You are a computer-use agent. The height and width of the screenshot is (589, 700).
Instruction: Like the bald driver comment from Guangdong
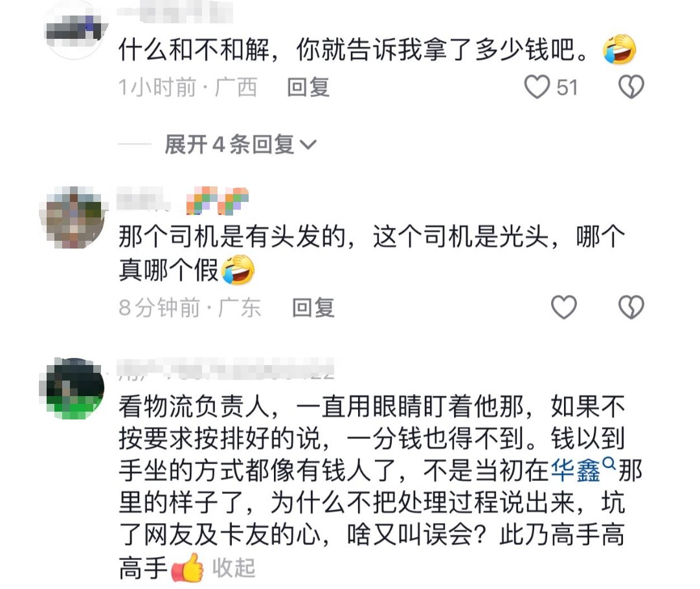[x=564, y=307]
